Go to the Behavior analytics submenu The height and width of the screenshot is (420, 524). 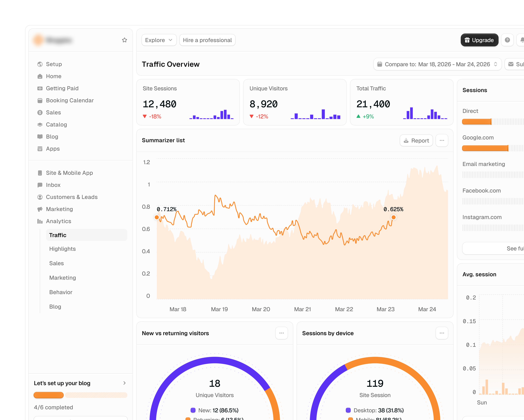[x=61, y=292]
